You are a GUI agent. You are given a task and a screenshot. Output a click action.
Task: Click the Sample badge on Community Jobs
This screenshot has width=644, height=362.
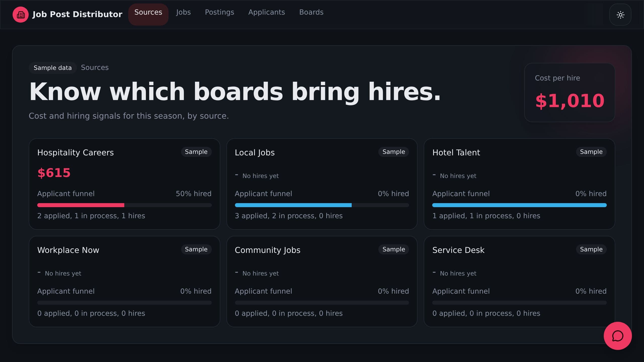pyautogui.click(x=394, y=249)
